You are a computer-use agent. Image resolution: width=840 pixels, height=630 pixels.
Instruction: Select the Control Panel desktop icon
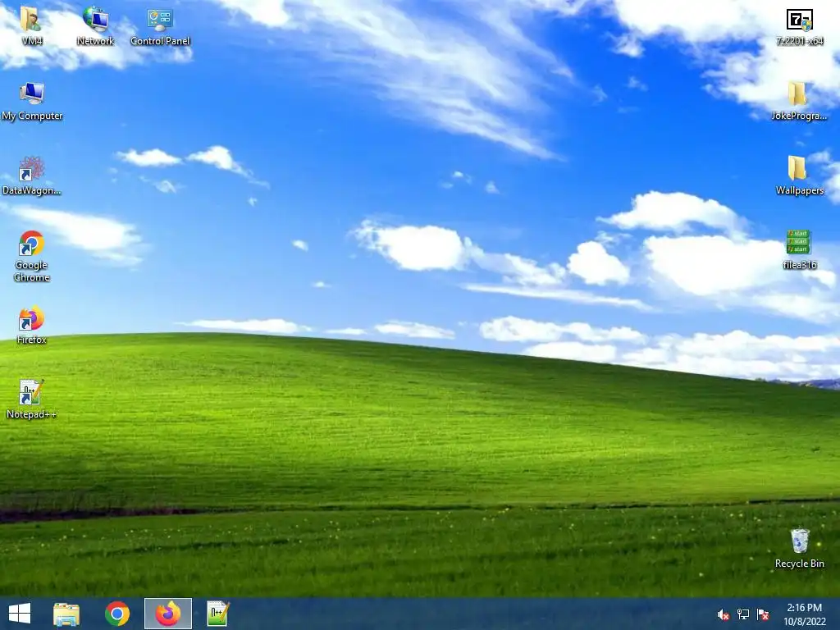160,20
